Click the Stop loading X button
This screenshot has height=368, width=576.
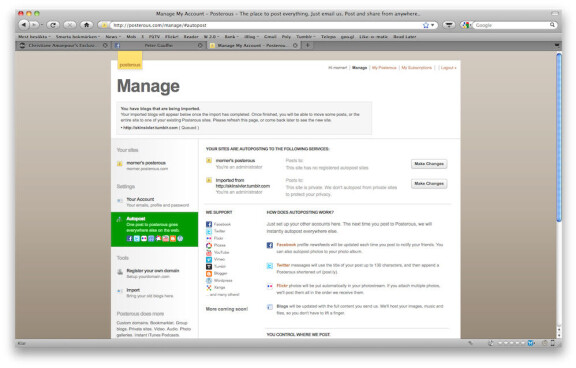(x=70, y=25)
